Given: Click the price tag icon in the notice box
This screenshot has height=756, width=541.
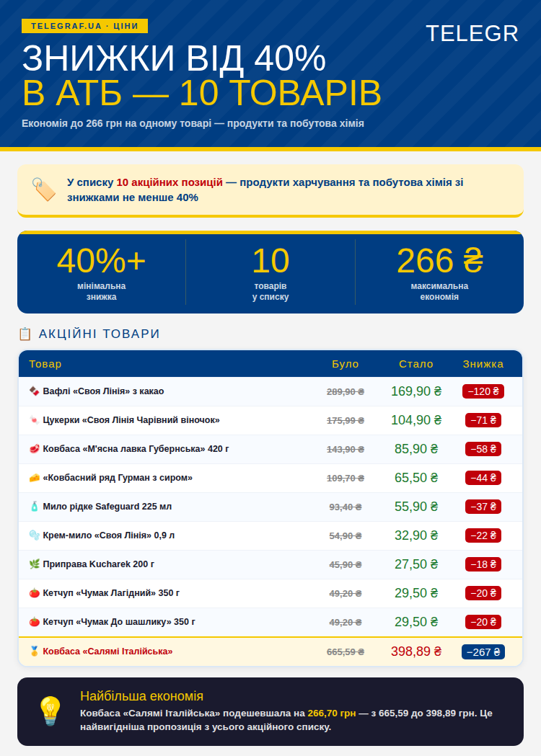Looking at the screenshot, I should point(43,190).
